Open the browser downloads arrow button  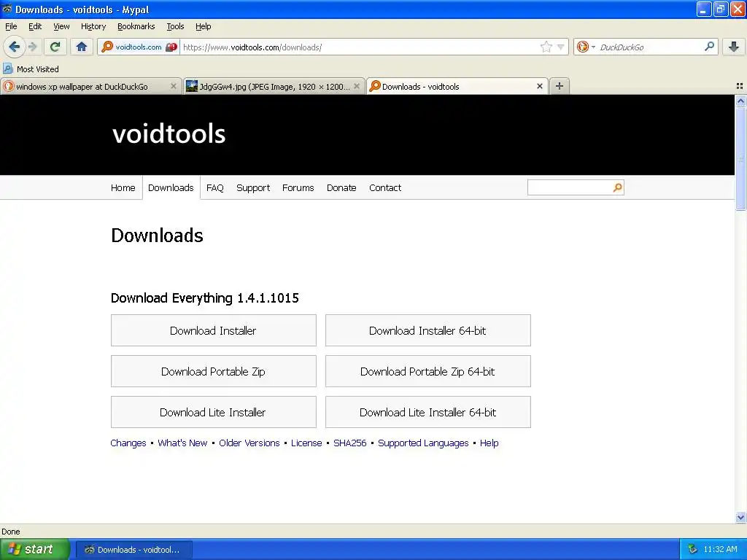(x=734, y=47)
